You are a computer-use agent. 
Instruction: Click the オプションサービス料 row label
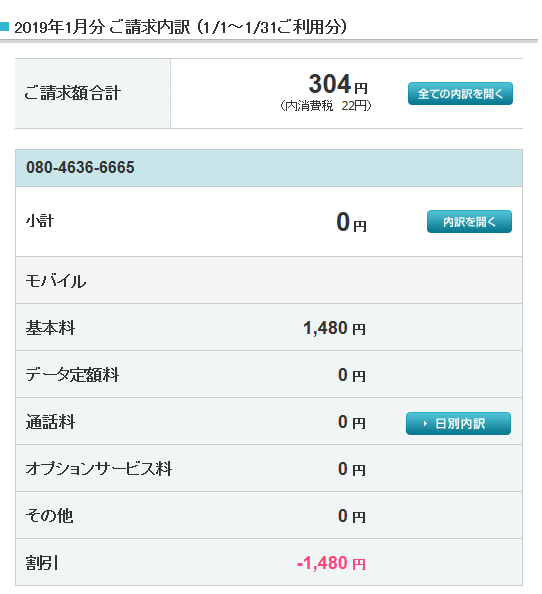(x=99, y=469)
